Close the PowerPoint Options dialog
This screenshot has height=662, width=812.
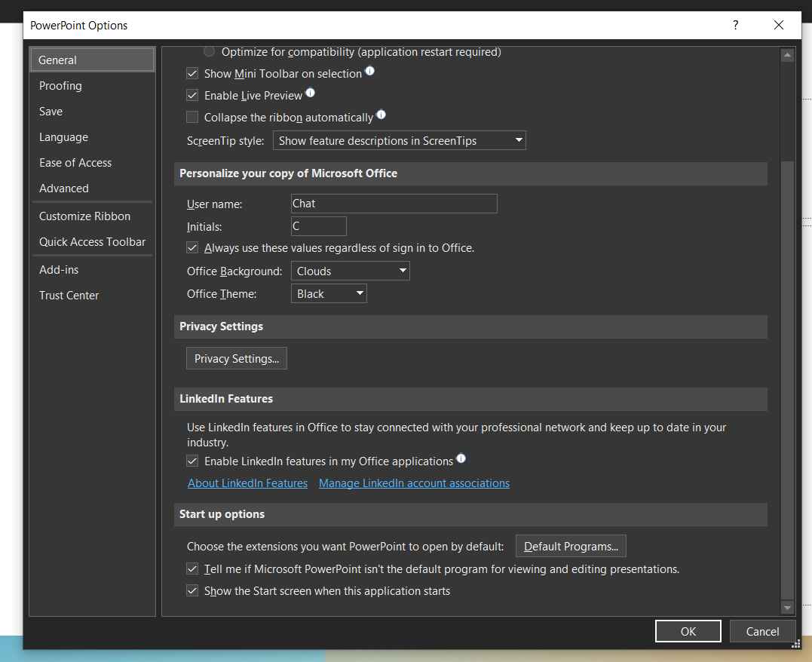(778, 25)
